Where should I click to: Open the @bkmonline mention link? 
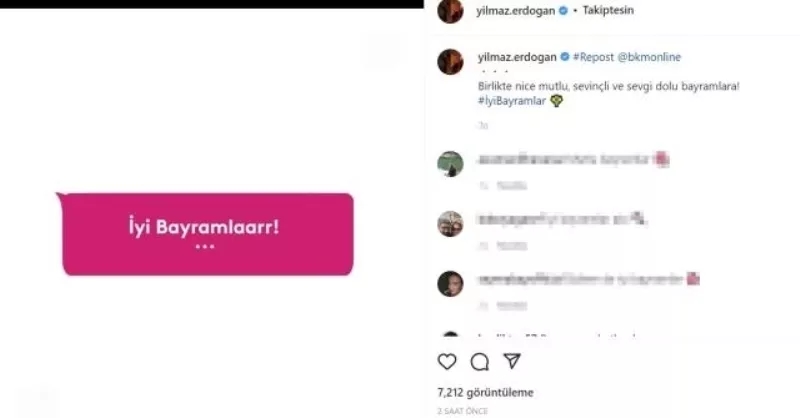(649, 57)
